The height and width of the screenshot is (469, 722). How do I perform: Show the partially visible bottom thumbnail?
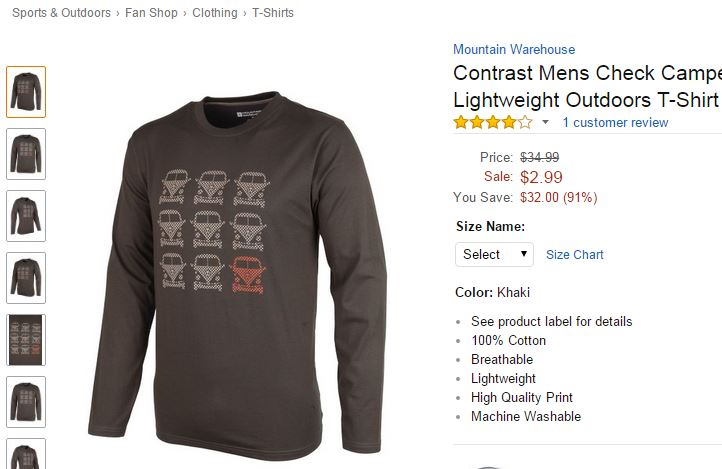pyautogui.click(x=26, y=454)
